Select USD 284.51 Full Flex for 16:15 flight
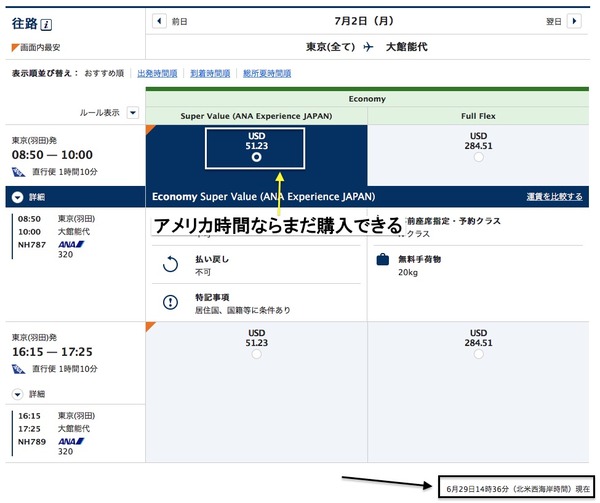The height and width of the screenshot is (503, 600). [478, 354]
